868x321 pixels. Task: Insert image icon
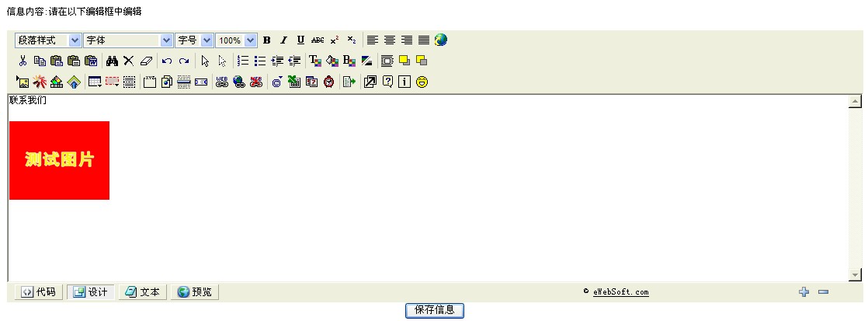click(x=23, y=82)
